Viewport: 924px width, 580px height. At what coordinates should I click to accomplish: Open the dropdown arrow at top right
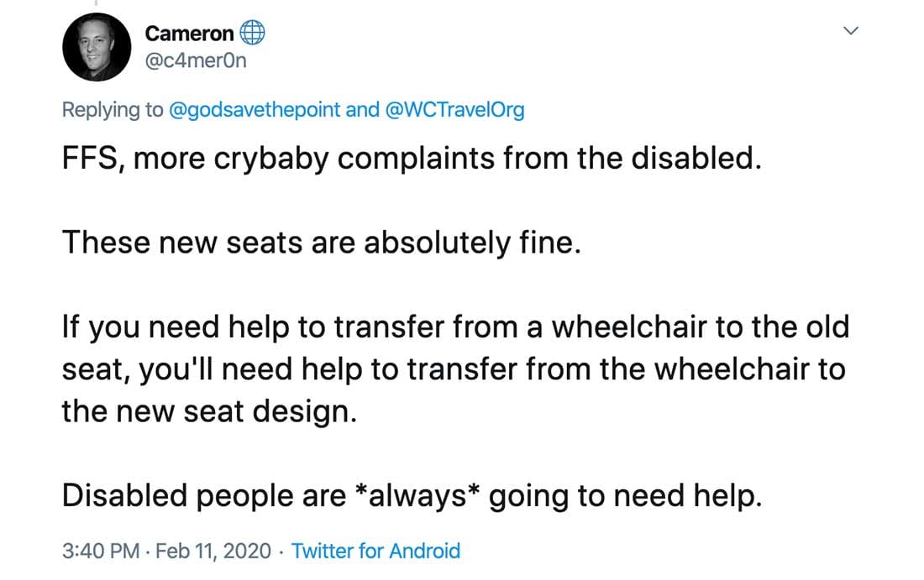coord(851,30)
